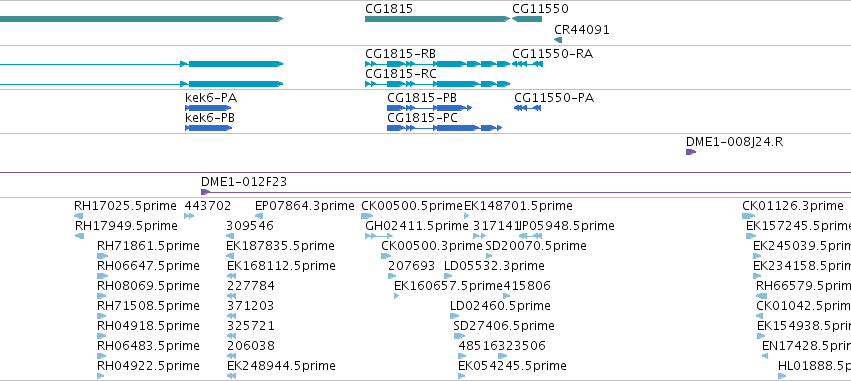Click the RH66579.5prime EST arrow
The height and width of the screenshot is (381, 851).
tap(761, 296)
